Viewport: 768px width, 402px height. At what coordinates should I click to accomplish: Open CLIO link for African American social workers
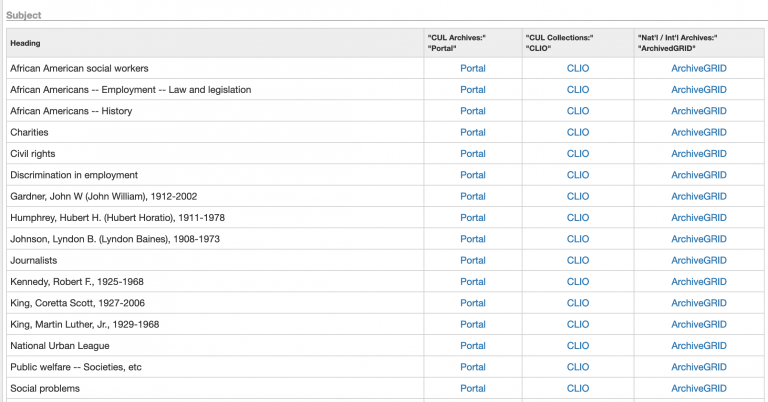578,69
